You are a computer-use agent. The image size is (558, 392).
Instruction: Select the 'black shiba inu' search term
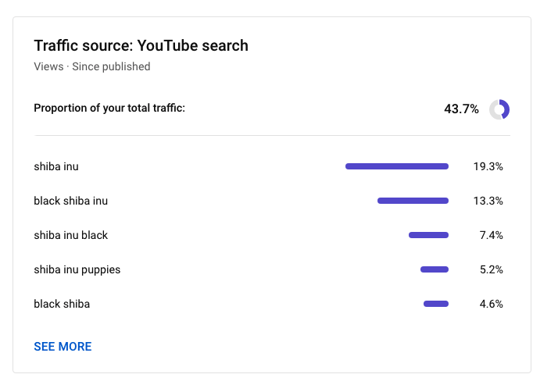[71, 201]
